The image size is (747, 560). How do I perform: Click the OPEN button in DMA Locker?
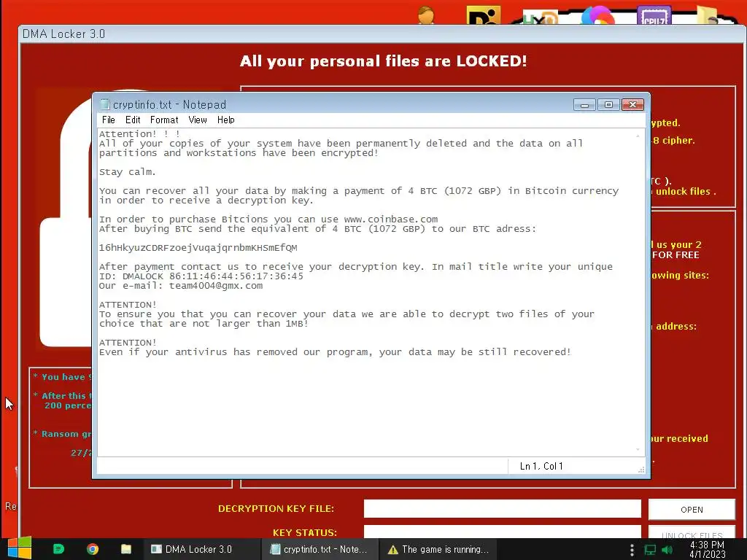[692, 510]
